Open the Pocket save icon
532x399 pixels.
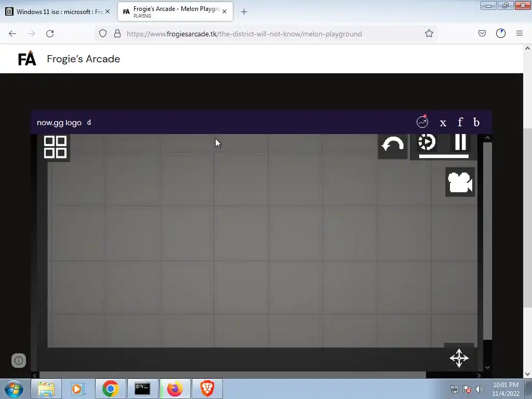(x=482, y=33)
